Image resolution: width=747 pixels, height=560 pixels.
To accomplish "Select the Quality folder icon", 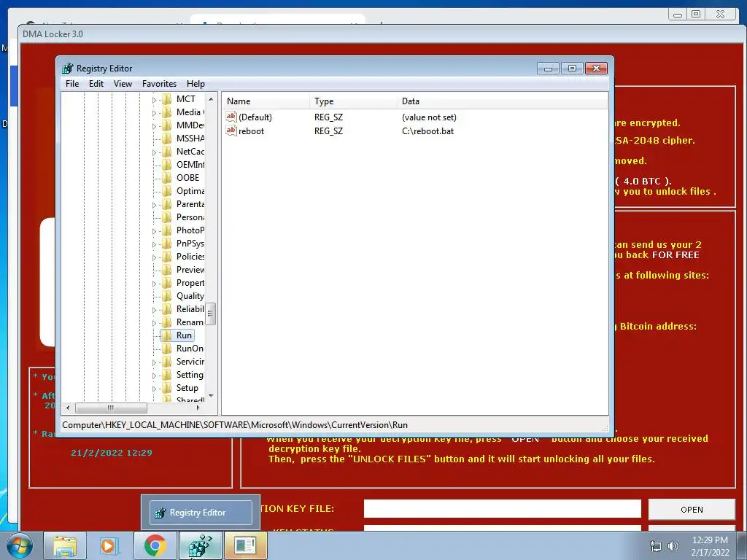I will (x=167, y=296).
